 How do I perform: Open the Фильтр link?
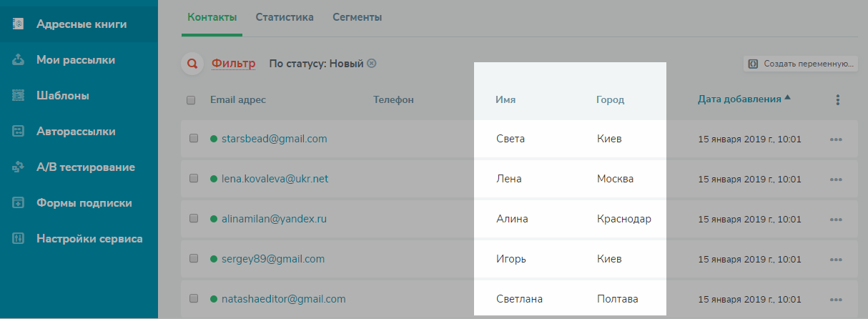tap(233, 64)
